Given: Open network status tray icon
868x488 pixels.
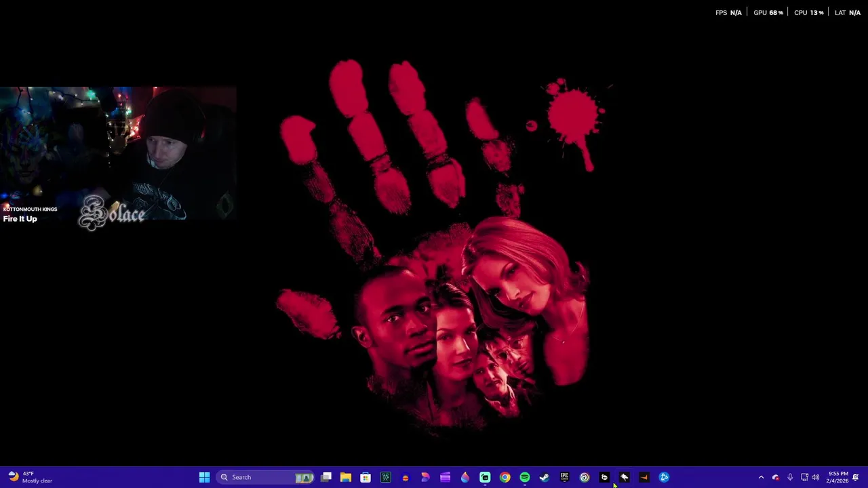Looking at the screenshot, I should [x=804, y=477].
